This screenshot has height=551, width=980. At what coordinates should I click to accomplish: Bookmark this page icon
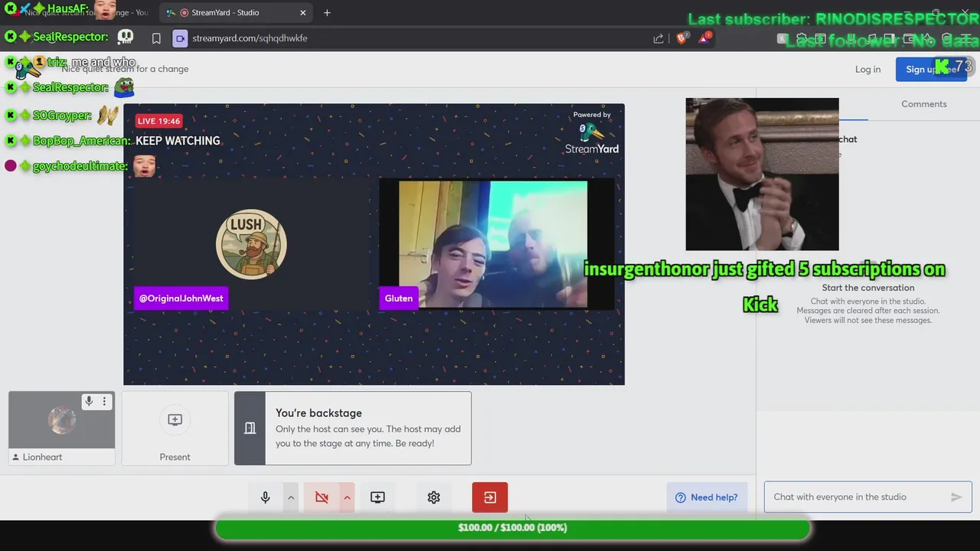pos(156,38)
